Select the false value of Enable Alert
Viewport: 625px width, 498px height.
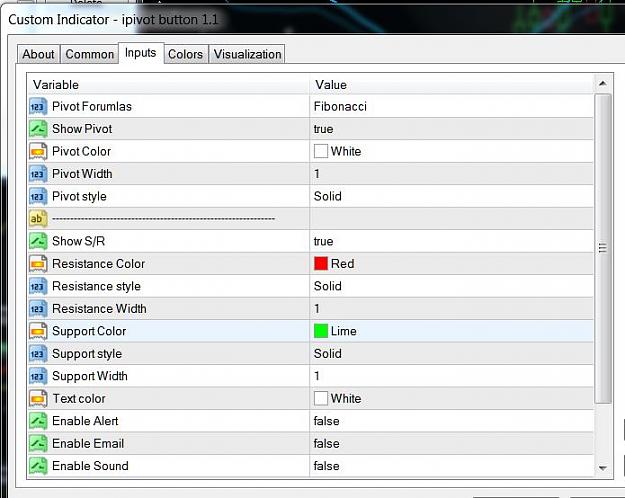(326, 421)
